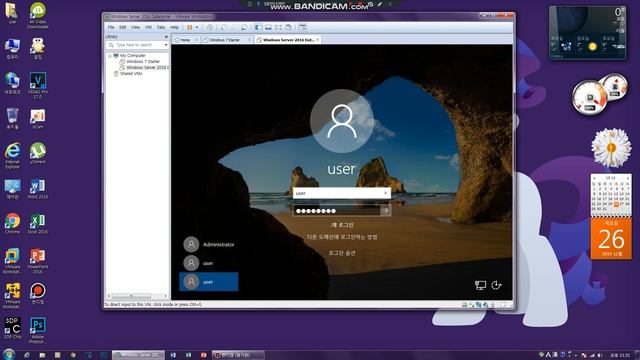This screenshot has width=640, height=360.
Task: Launch Chrome from the desktop
Action: [x=12, y=223]
